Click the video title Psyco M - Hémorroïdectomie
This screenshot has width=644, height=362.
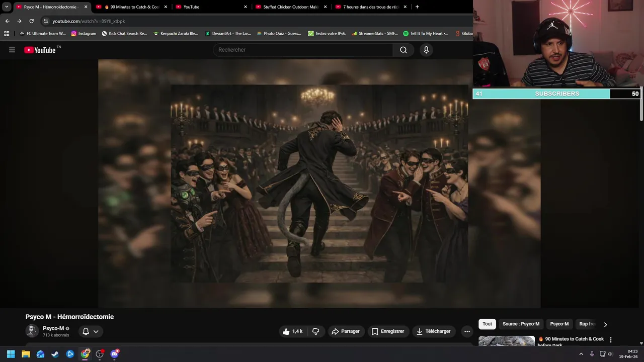(69, 317)
